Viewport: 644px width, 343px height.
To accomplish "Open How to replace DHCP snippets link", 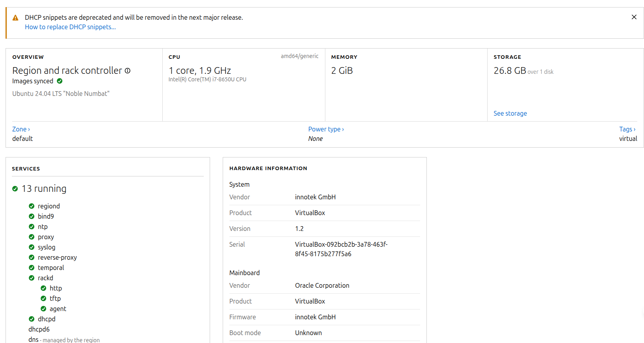I will coord(70,27).
